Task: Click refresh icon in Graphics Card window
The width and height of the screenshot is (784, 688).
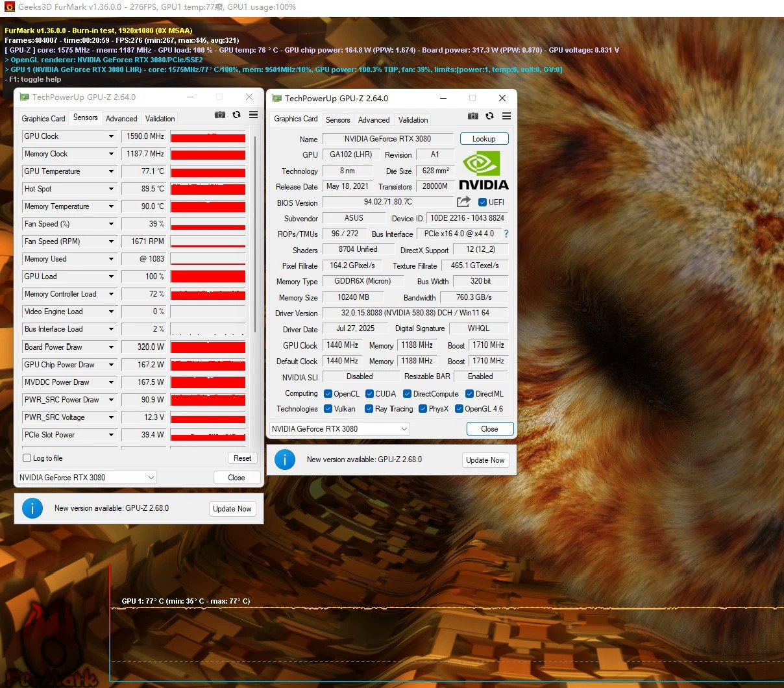Action: pyautogui.click(x=490, y=116)
